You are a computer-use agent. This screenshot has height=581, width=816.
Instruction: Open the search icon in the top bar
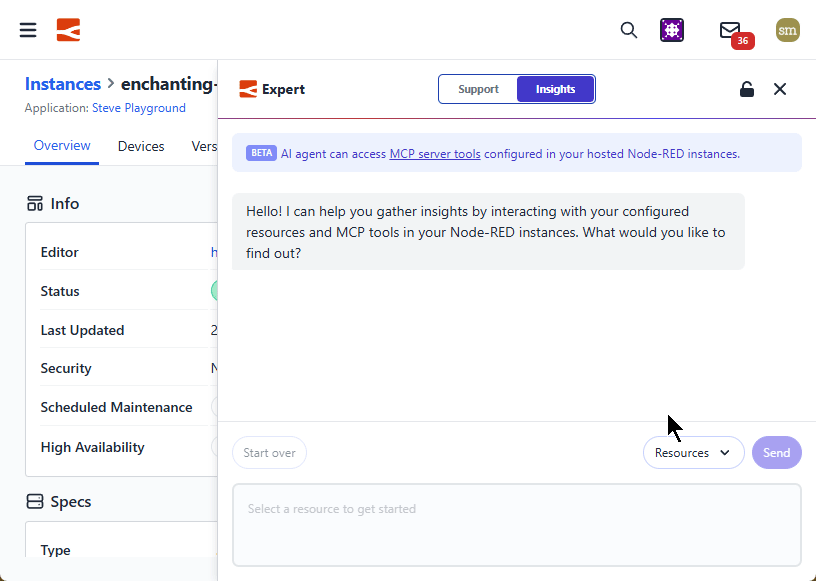[629, 30]
